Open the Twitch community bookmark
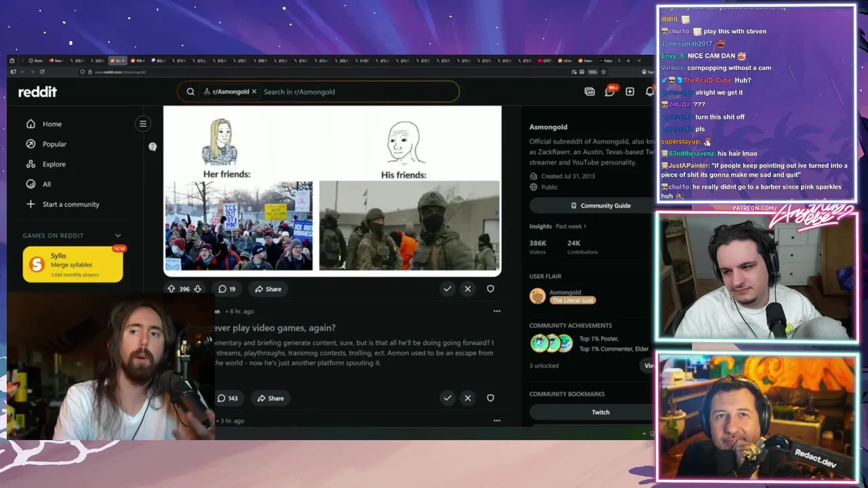The width and height of the screenshot is (868, 488). (600, 412)
